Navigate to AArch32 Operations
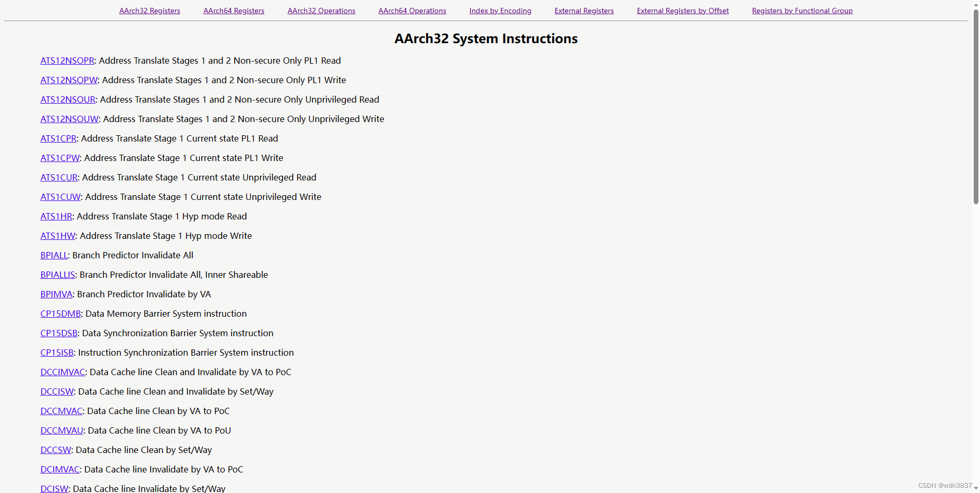Image resolution: width=980 pixels, height=493 pixels. [321, 11]
